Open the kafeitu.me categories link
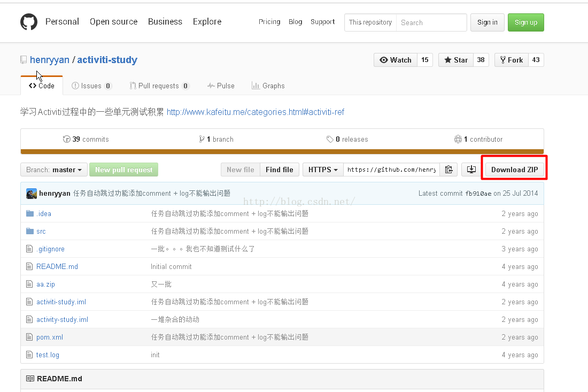The image size is (588, 392). pos(256,112)
